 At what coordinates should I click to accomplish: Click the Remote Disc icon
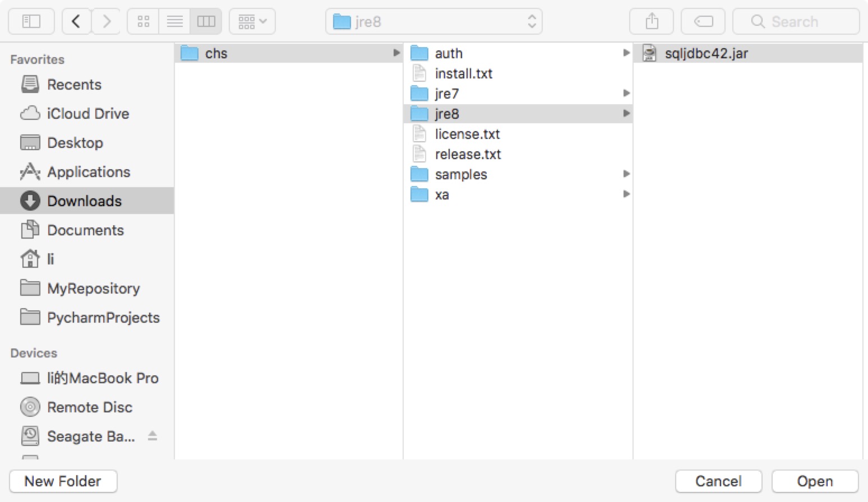30,407
